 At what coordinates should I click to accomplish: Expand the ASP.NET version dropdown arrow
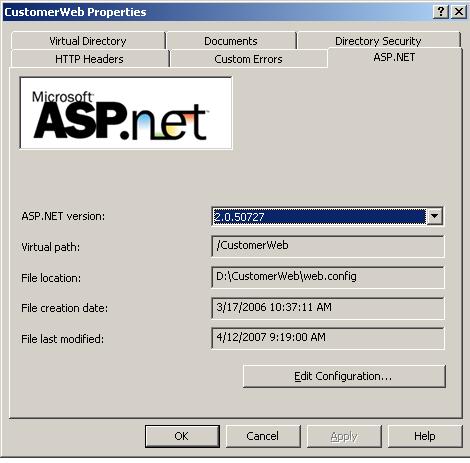[434, 216]
